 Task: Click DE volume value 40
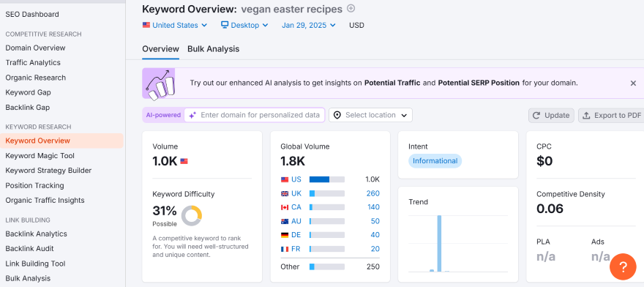coord(375,235)
